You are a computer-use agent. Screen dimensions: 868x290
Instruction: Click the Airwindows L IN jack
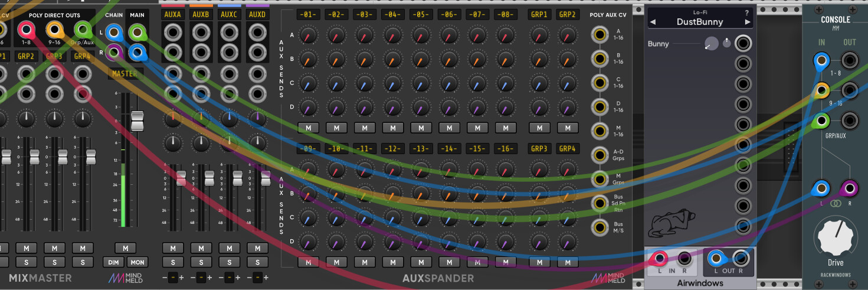(x=660, y=258)
